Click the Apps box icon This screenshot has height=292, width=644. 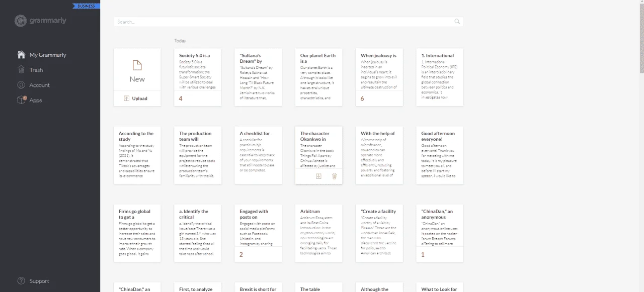[21, 100]
